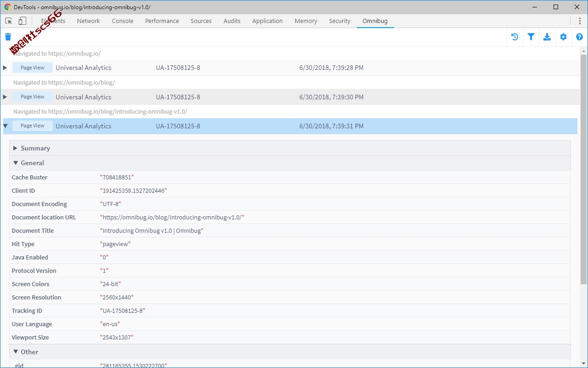This screenshot has width=588, height=368.
Task: Select the Client ID value
Action: pos(133,190)
